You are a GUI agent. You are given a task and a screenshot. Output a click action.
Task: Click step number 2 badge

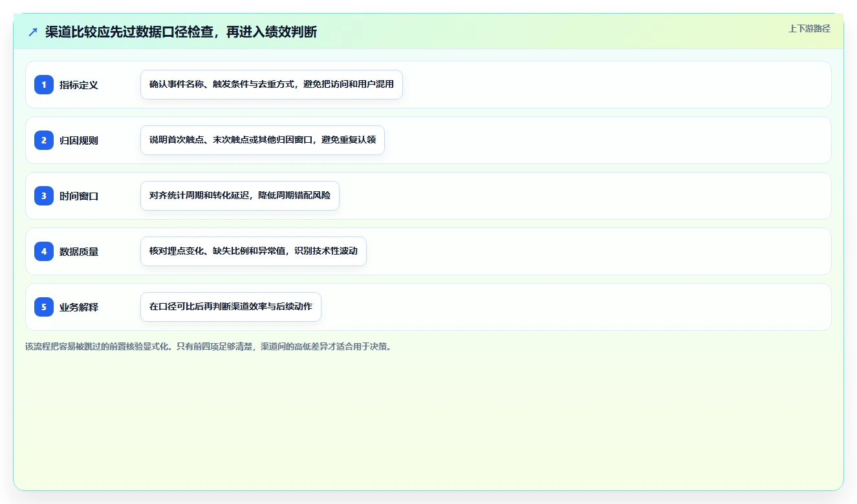44,140
